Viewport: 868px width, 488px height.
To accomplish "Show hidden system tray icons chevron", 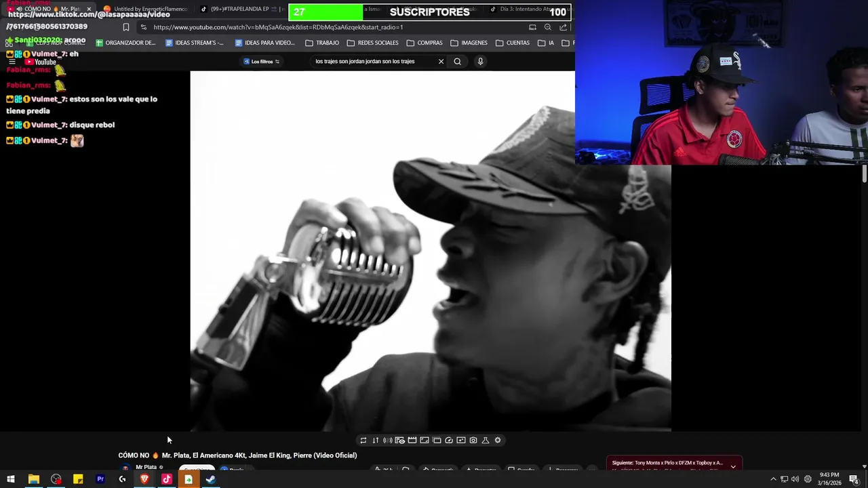I will coord(773,479).
